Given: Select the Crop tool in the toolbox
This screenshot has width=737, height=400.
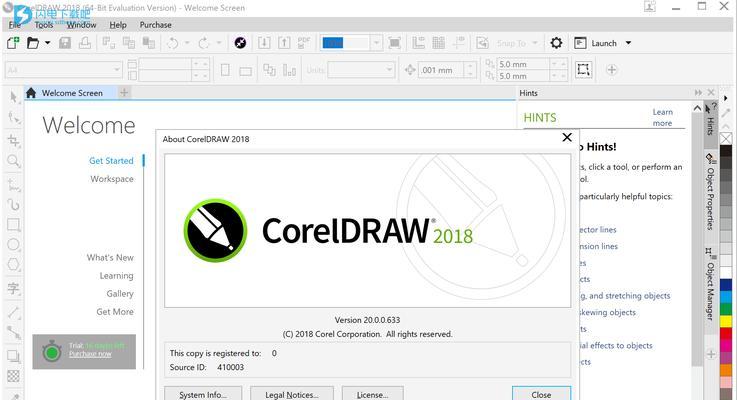Looking at the screenshot, I should point(13,140).
